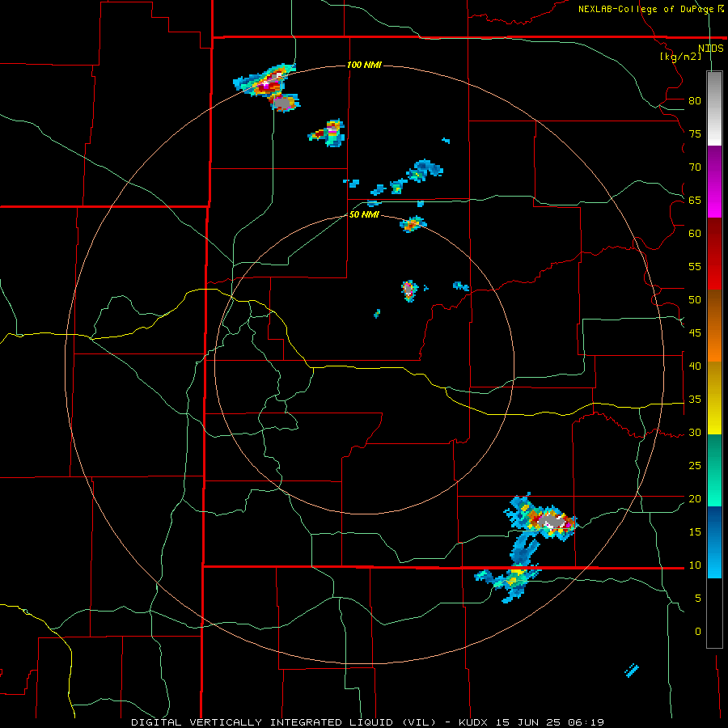
Task: Click the scale value 10
Action: pos(695,565)
